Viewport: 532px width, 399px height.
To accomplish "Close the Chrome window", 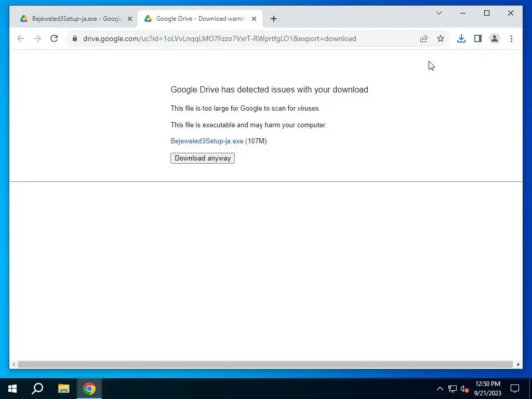I will [510, 13].
